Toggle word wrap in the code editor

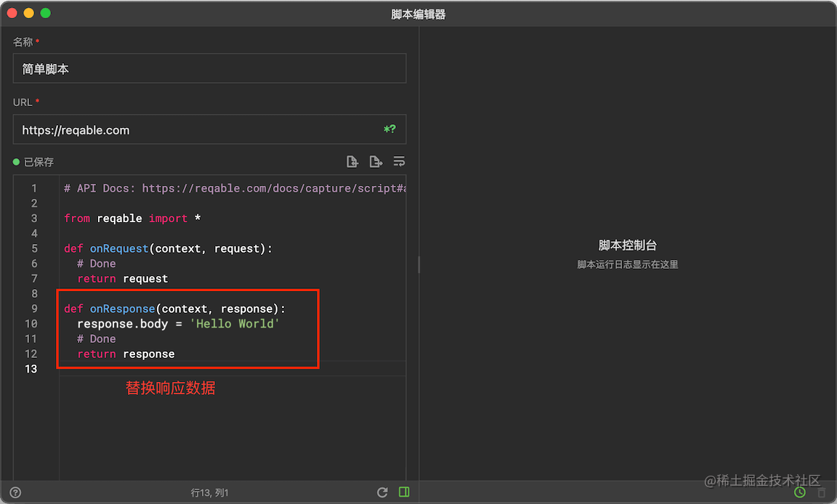pos(399,161)
